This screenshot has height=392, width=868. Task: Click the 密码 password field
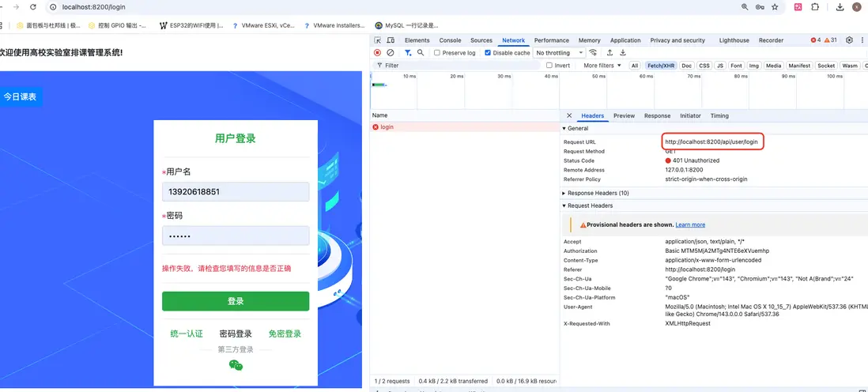coord(236,236)
